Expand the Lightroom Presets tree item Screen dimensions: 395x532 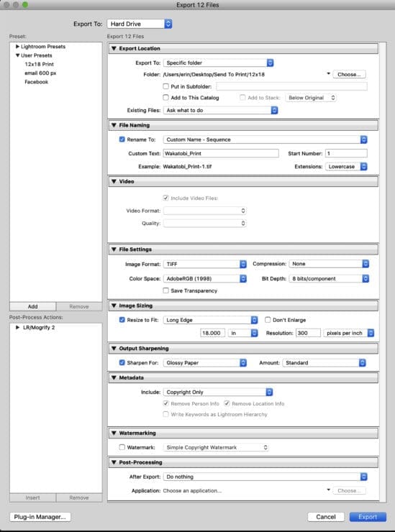(18, 47)
